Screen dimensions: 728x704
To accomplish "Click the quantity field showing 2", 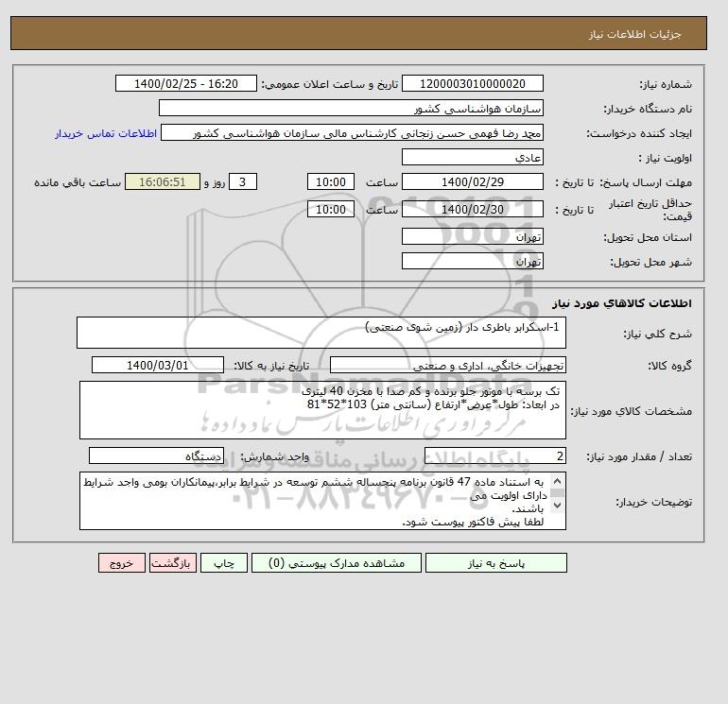I will point(494,456).
